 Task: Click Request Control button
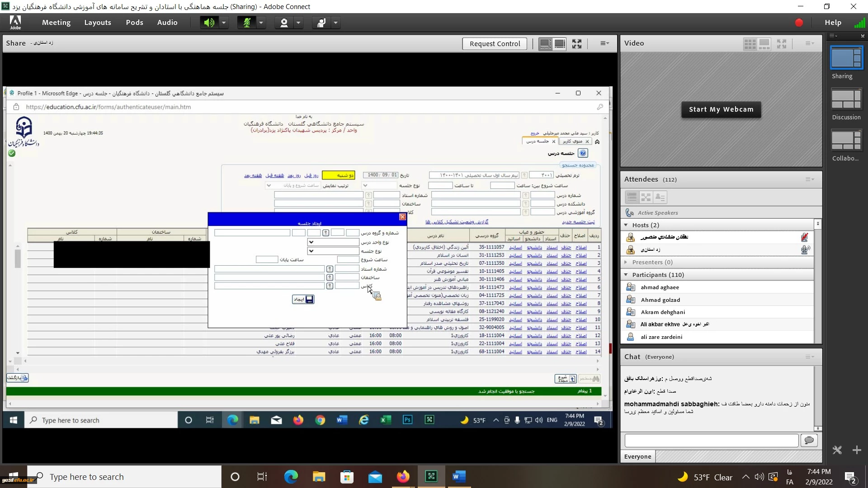point(495,44)
